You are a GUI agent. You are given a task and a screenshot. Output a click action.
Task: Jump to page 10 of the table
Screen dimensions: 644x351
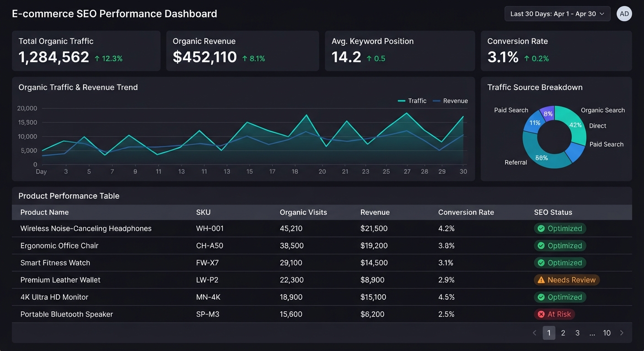[x=607, y=333]
